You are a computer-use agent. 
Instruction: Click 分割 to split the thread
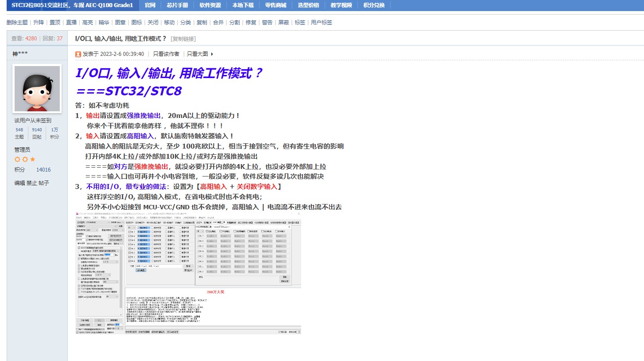(x=234, y=22)
